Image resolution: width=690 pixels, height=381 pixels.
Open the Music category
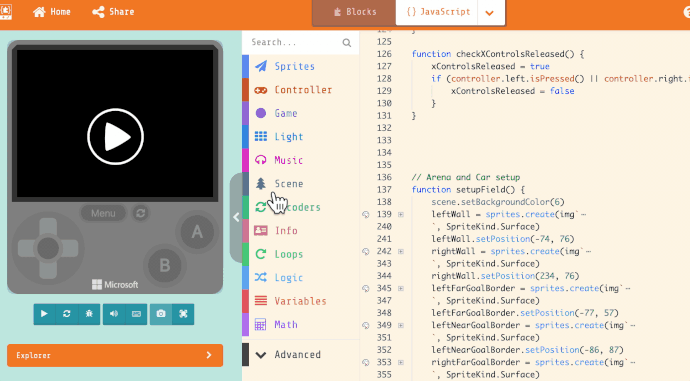(x=301, y=160)
